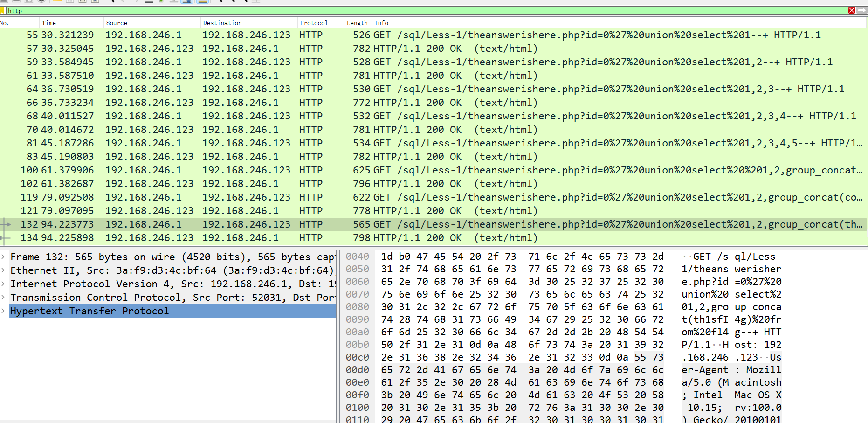This screenshot has width=868, height=423.
Task: Select packet 119 group_concat(co request
Action: coord(434,197)
